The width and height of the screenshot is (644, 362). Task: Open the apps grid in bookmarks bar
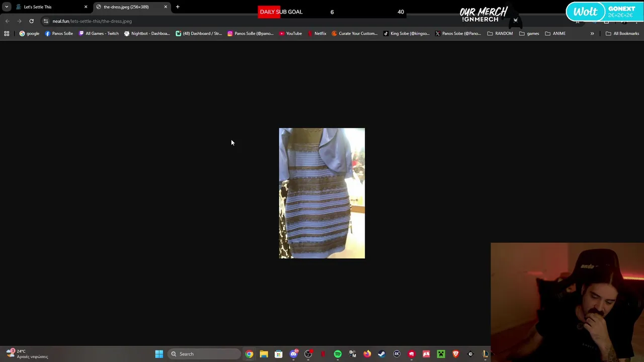[x=7, y=33]
